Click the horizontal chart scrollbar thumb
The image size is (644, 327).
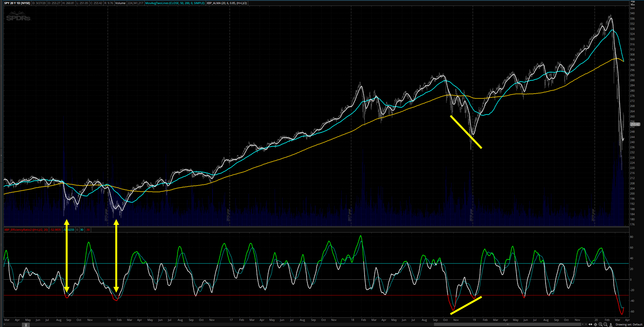coord(507,324)
